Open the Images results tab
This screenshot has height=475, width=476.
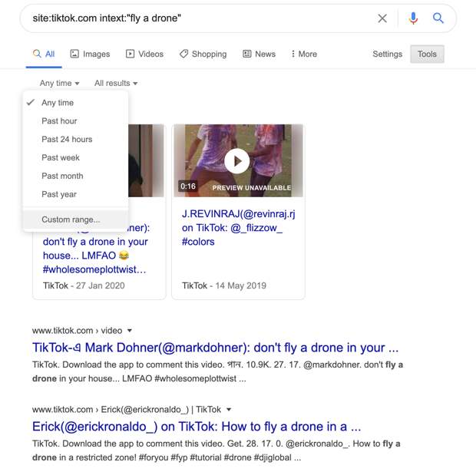[90, 54]
